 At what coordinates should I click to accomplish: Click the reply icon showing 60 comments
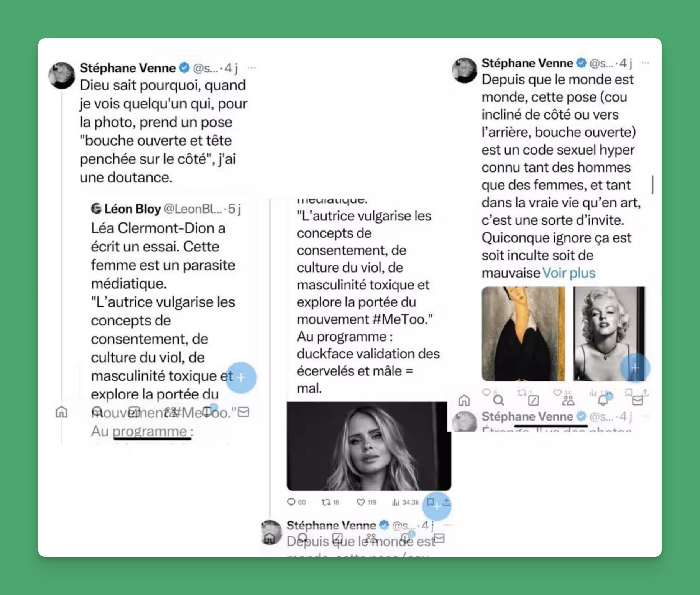291,502
